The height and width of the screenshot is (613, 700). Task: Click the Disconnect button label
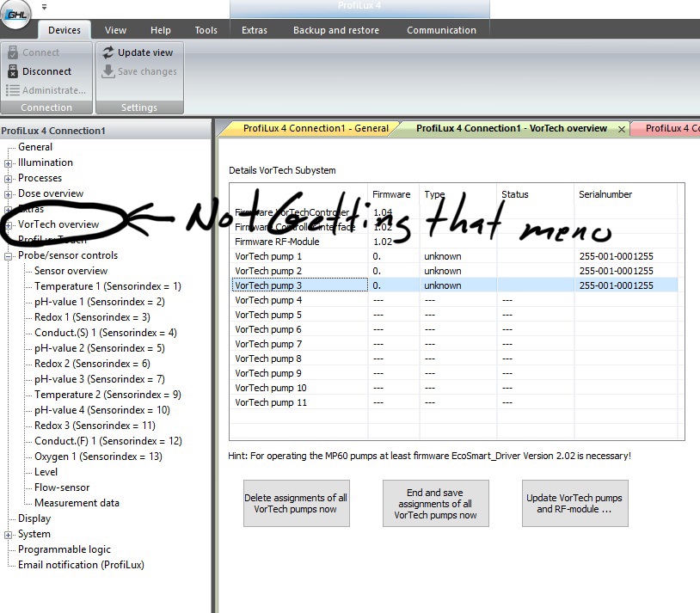pos(47,71)
